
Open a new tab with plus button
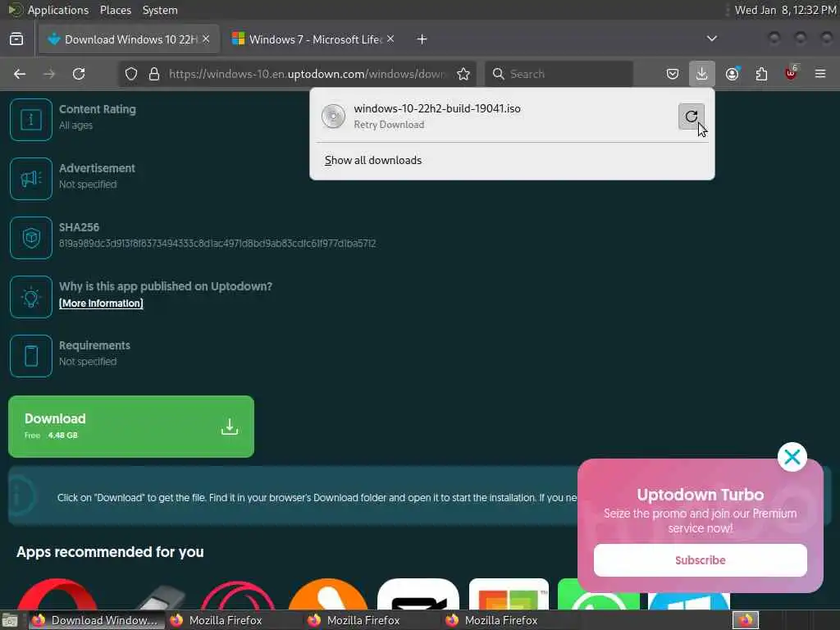coord(422,39)
